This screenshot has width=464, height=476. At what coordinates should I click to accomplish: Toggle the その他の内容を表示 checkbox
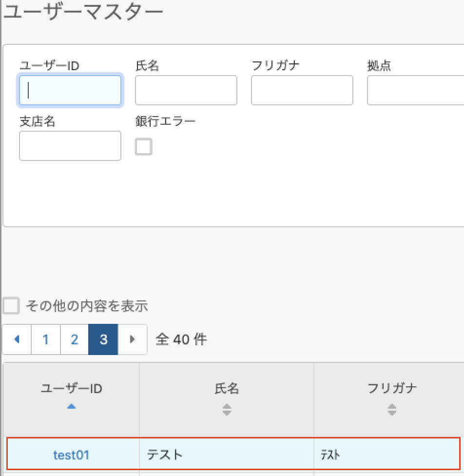[x=11, y=306]
